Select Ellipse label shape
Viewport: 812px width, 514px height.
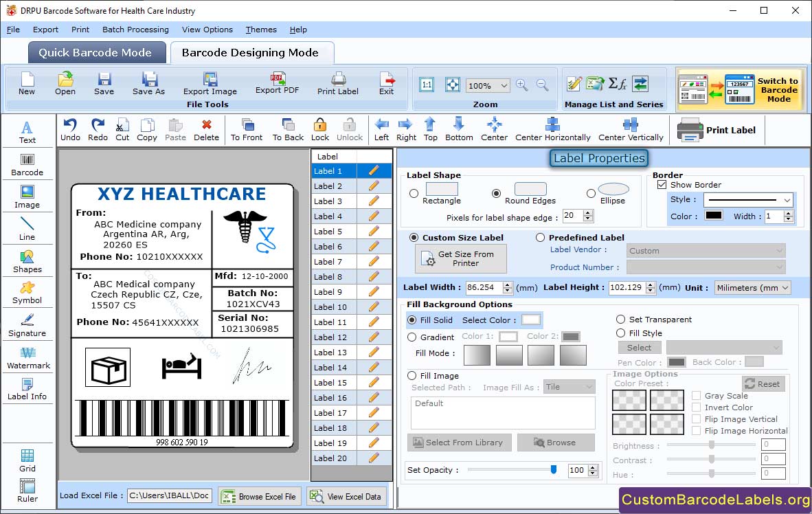pyautogui.click(x=591, y=193)
